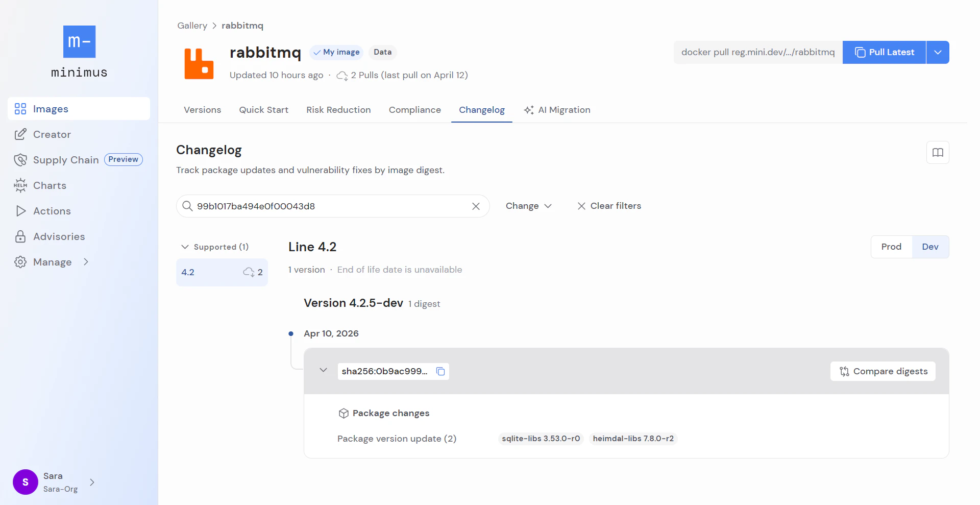The image size is (980, 505).
Task: Click the Line 4.2 heading
Action: [x=312, y=247]
